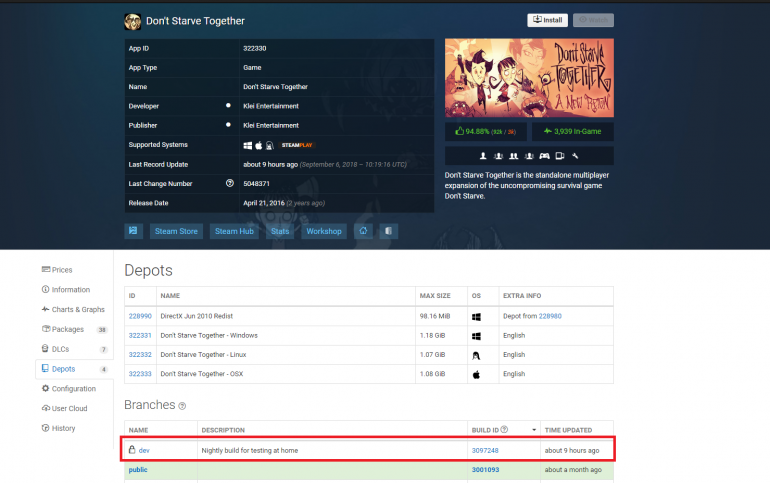The image size is (770, 483).
Task: Open the public branch link
Action: click(138, 470)
